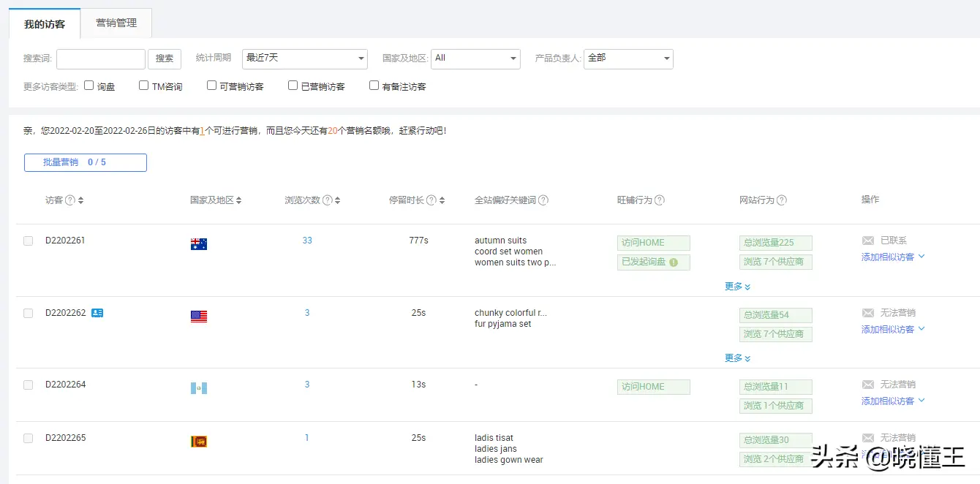Switch to the 营销管理 tab
The width and height of the screenshot is (980, 484).
click(116, 23)
